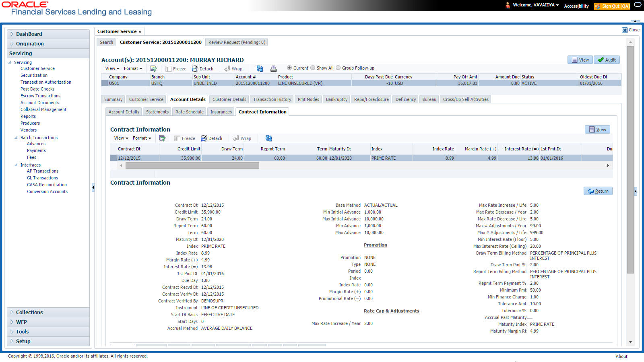Open the Rate Schedule sub-tab

point(189,112)
